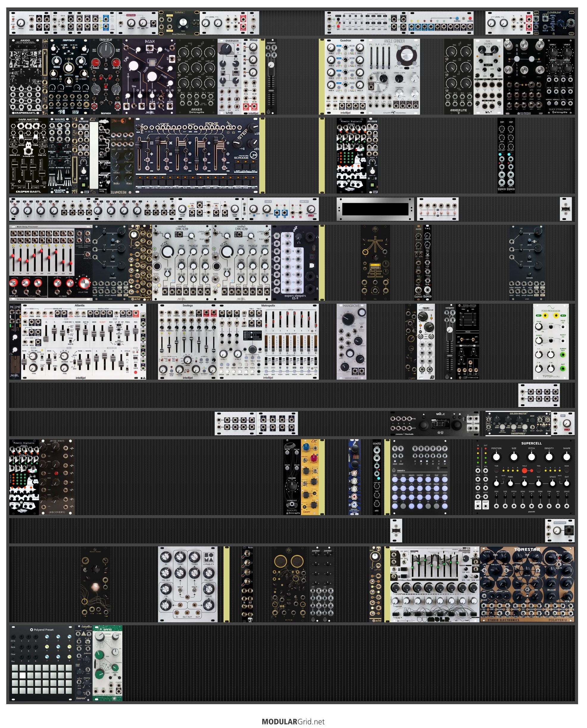
Task: Click the CTRL 2 knob on Metropolix
Action: pos(238,353)
